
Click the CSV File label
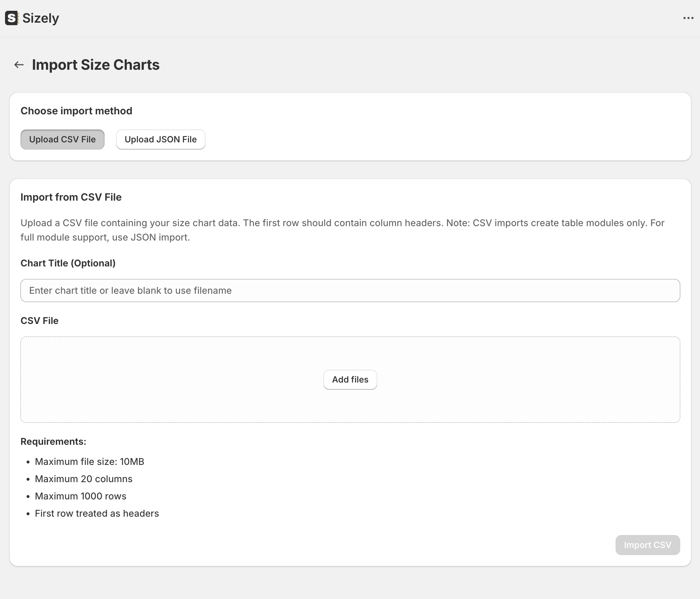click(x=40, y=321)
